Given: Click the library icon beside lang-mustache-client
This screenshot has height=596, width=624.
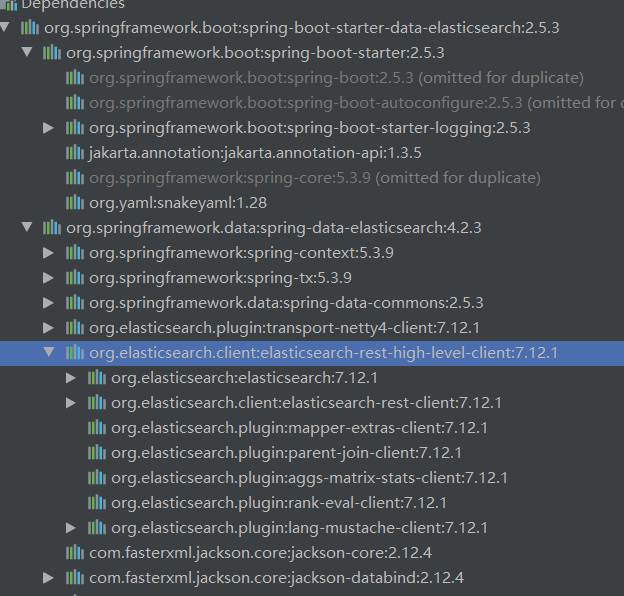Looking at the screenshot, I should pyautogui.click(x=97, y=528).
